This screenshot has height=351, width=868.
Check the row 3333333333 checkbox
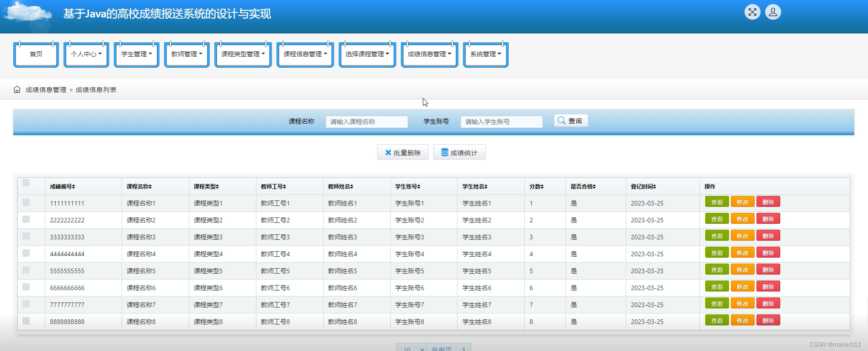point(26,236)
